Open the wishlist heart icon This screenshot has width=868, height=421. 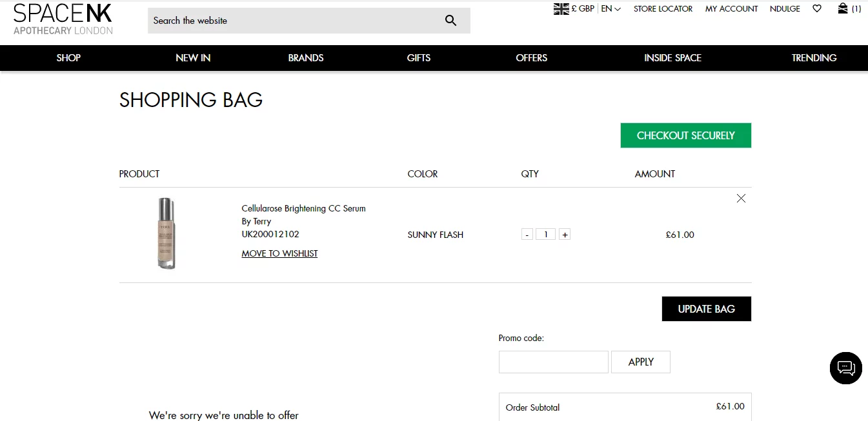(817, 8)
